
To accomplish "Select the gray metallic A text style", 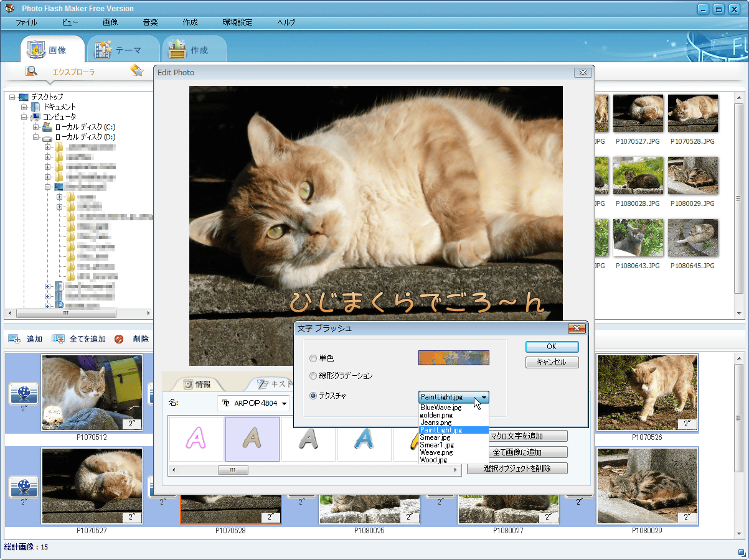I will [x=308, y=439].
